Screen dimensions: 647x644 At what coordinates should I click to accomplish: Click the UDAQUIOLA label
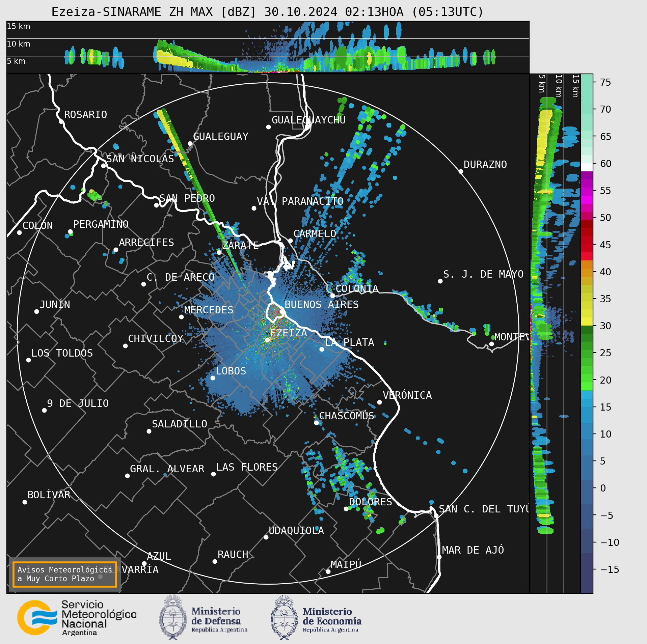click(296, 531)
